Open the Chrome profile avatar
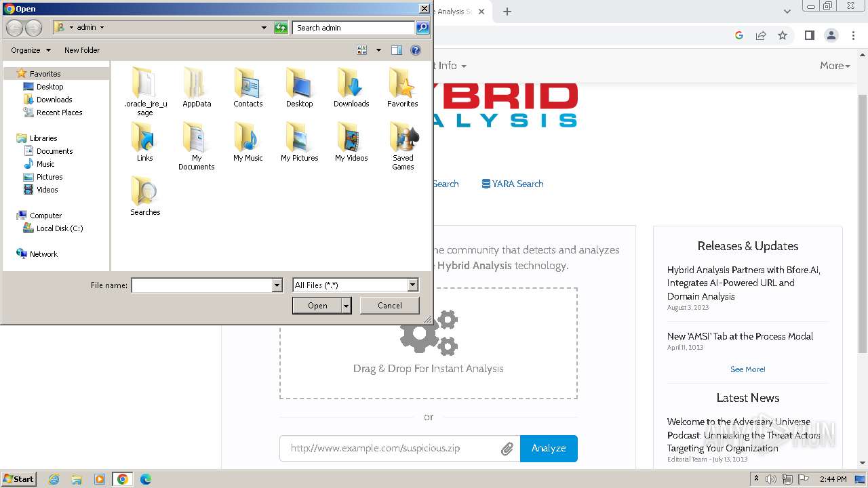The image size is (868, 488). coord(831,35)
